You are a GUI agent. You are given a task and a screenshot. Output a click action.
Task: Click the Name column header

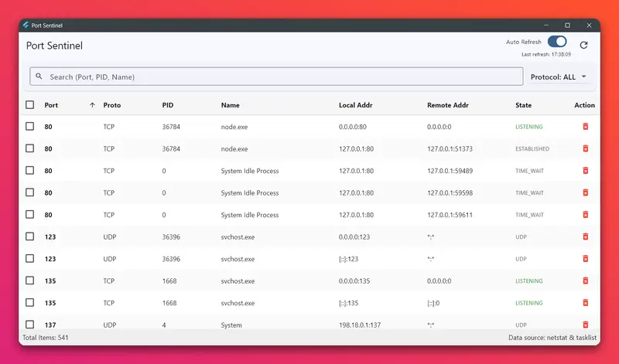[x=230, y=105]
